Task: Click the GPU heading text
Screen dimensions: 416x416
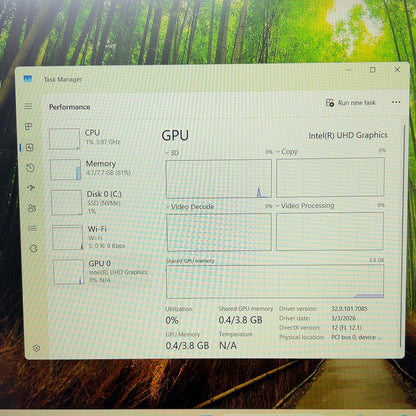Action: point(175,135)
